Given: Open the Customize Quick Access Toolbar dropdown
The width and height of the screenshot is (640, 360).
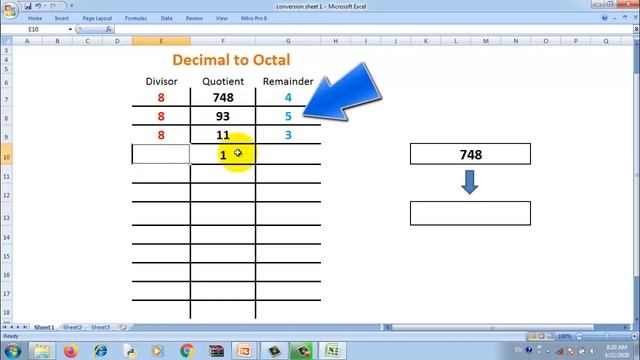Looking at the screenshot, I should click(x=71, y=6).
